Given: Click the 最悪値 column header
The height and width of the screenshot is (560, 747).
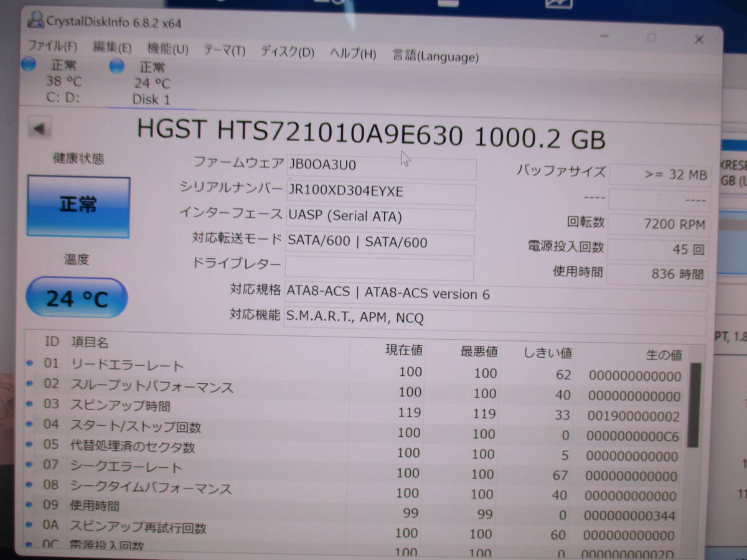Looking at the screenshot, I should (x=479, y=352).
